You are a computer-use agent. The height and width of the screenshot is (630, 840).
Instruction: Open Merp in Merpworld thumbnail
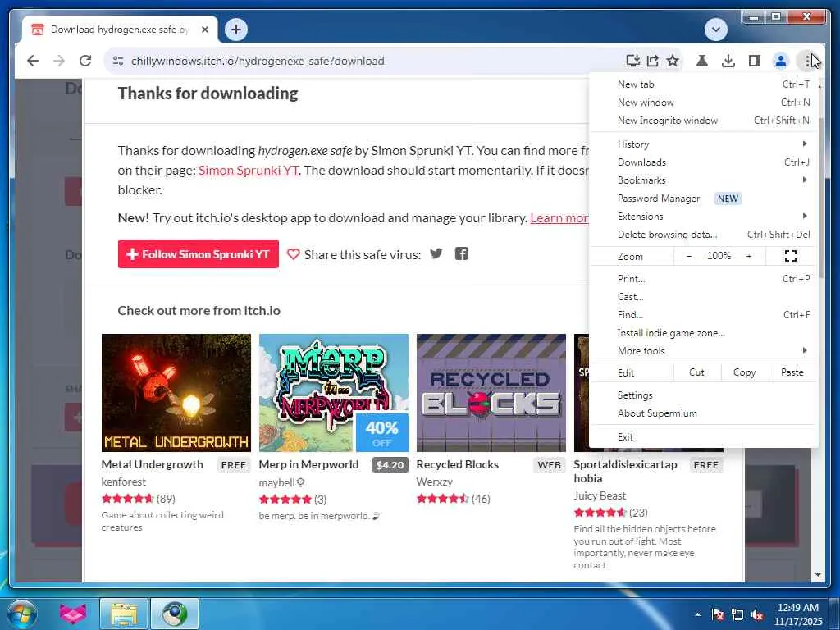333,393
